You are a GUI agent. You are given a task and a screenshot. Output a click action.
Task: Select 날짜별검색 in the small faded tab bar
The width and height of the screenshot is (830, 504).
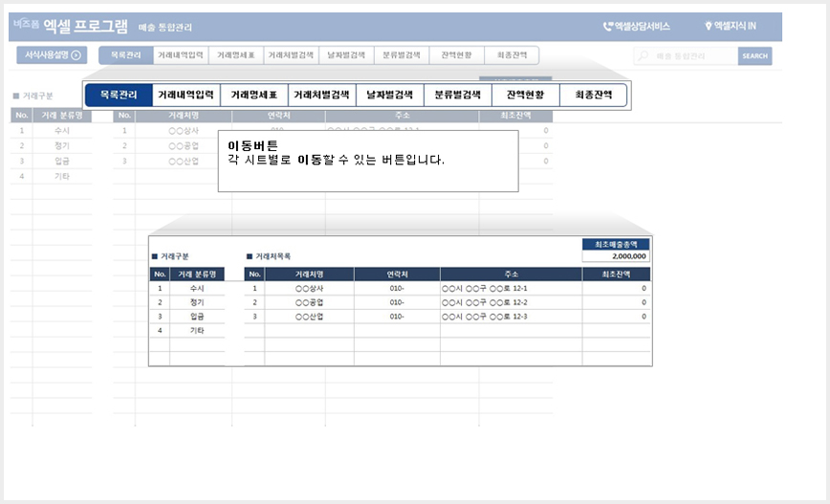346,55
